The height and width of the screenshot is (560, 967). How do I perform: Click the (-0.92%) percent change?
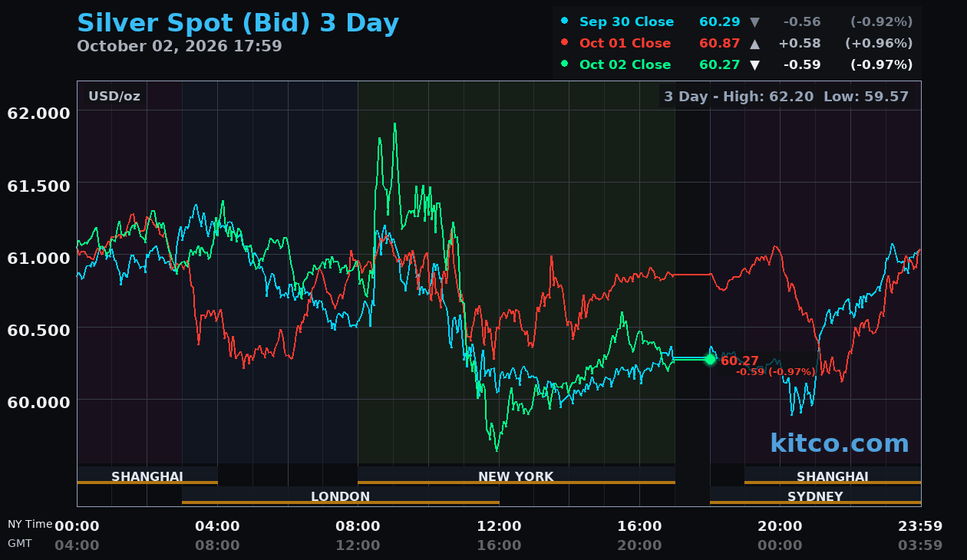click(882, 22)
